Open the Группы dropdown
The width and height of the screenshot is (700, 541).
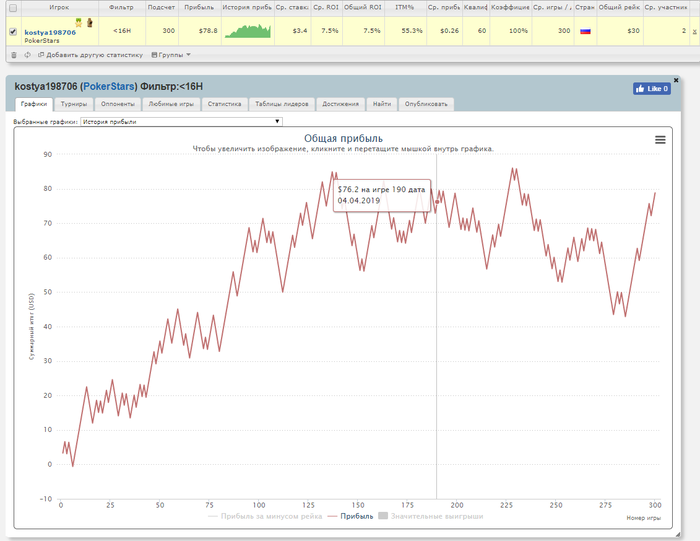point(171,55)
